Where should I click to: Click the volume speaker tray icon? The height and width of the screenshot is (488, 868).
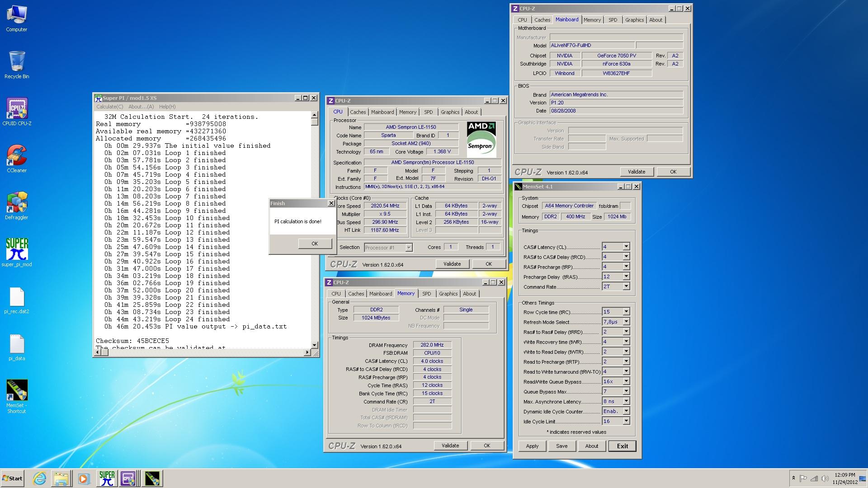click(825, 478)
